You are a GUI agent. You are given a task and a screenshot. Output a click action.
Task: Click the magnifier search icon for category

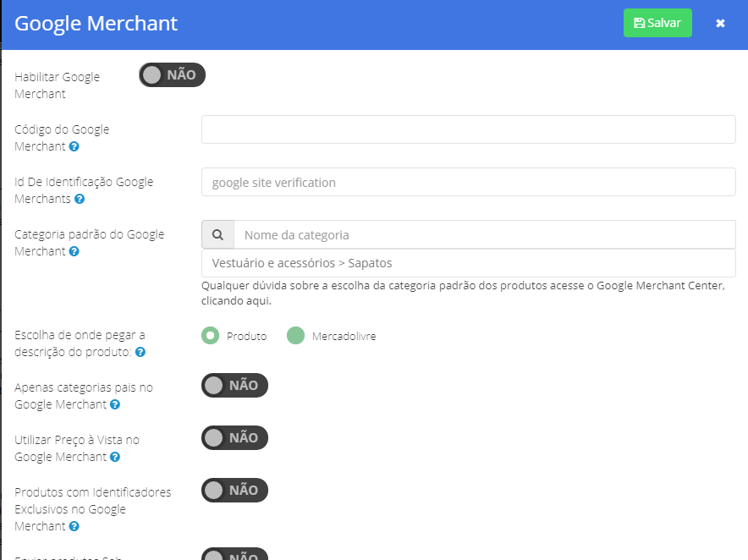click(217, 234)
